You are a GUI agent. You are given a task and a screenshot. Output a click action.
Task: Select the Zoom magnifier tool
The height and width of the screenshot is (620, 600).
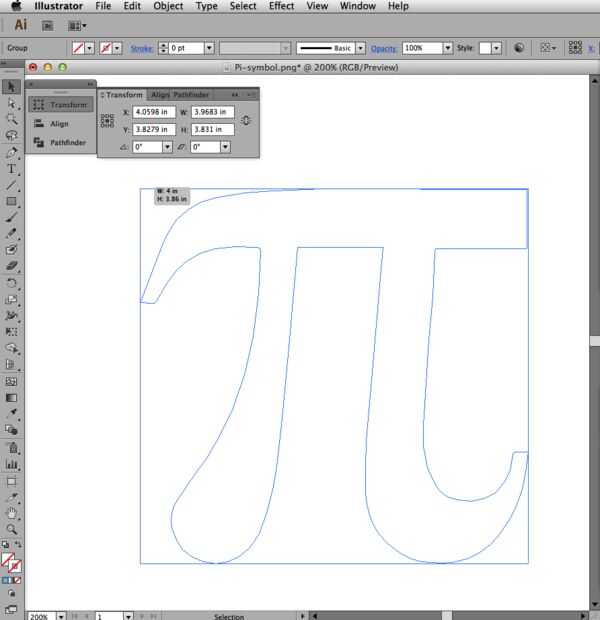11,529
